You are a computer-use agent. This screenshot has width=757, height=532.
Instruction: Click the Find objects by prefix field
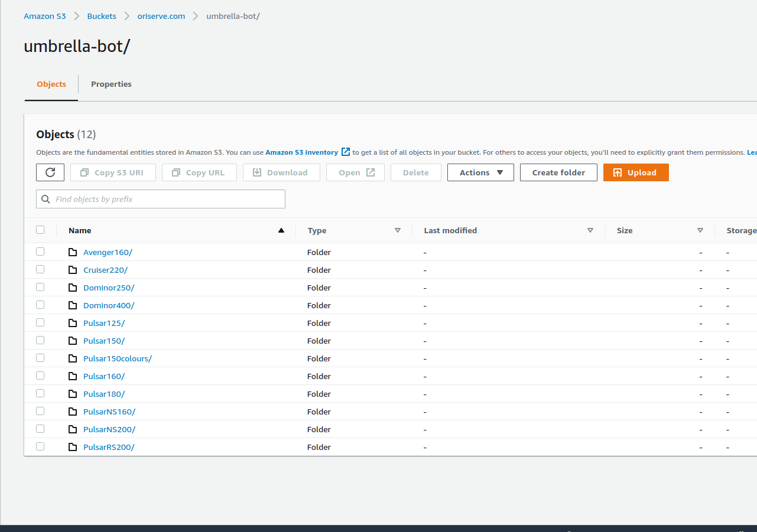(x=165, y=199)
